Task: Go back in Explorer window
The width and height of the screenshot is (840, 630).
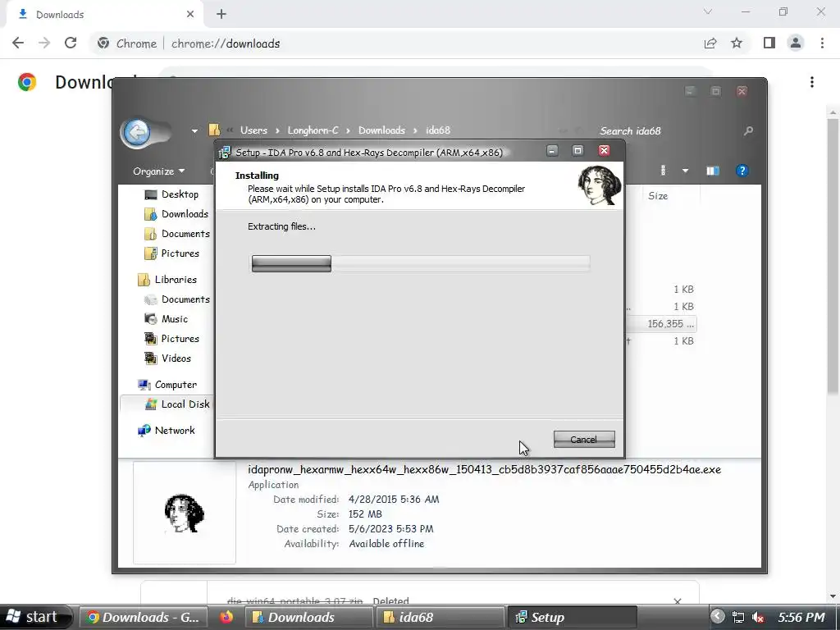Action: coord(138,132)
